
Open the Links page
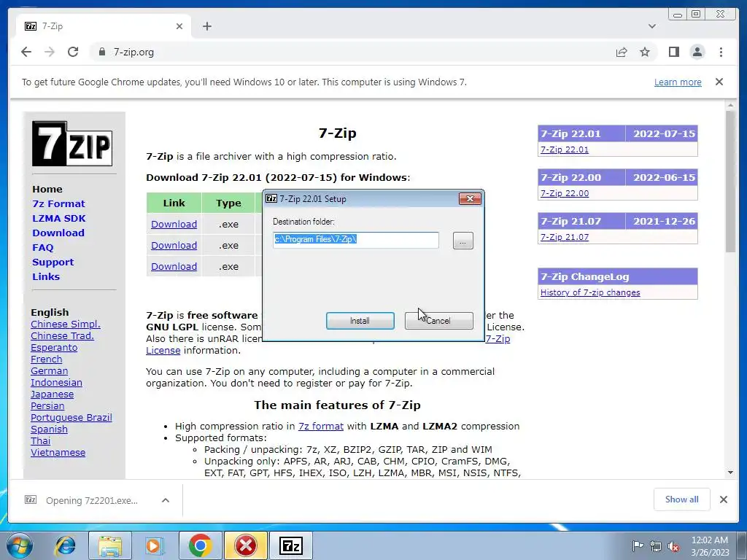tap(46, 276)
